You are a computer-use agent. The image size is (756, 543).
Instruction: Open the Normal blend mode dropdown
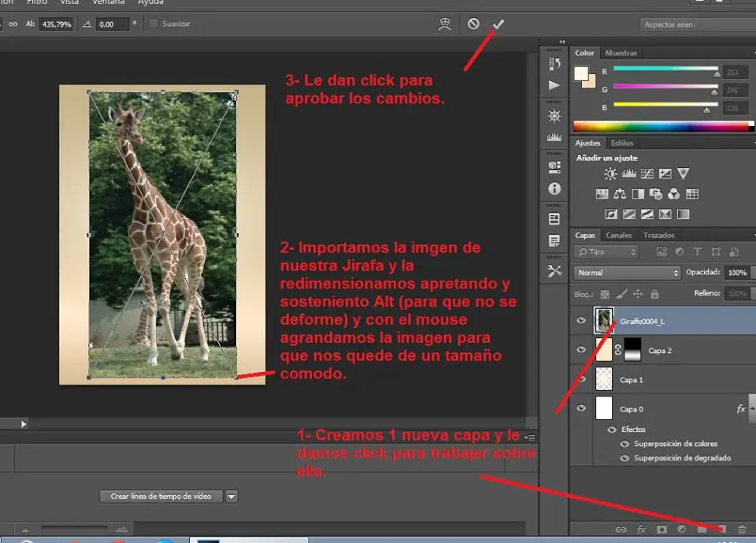tap(627, 273)
